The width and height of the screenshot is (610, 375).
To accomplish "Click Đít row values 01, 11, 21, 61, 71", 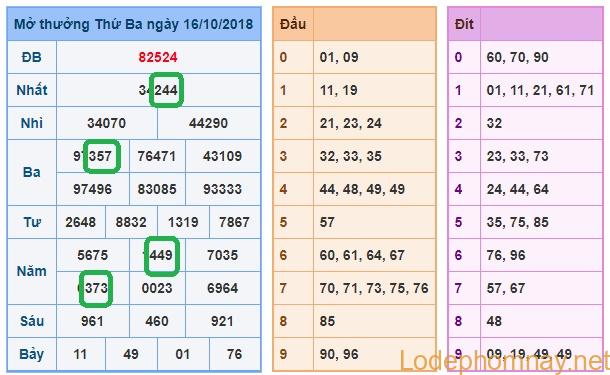I will pos(540,90).
